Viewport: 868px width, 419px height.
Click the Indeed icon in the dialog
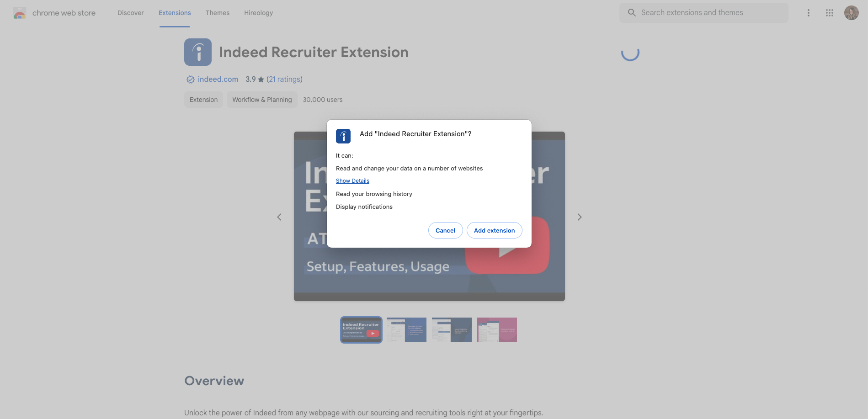[343, 136]
